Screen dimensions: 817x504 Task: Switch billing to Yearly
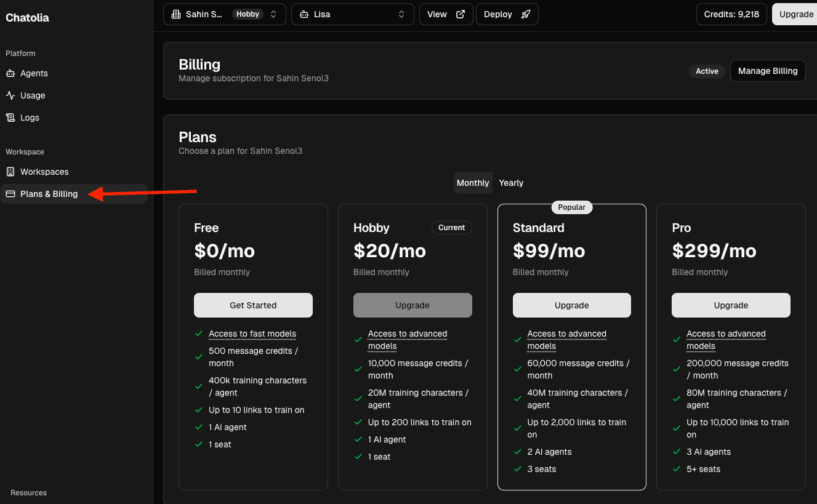(x=511, y=183)
